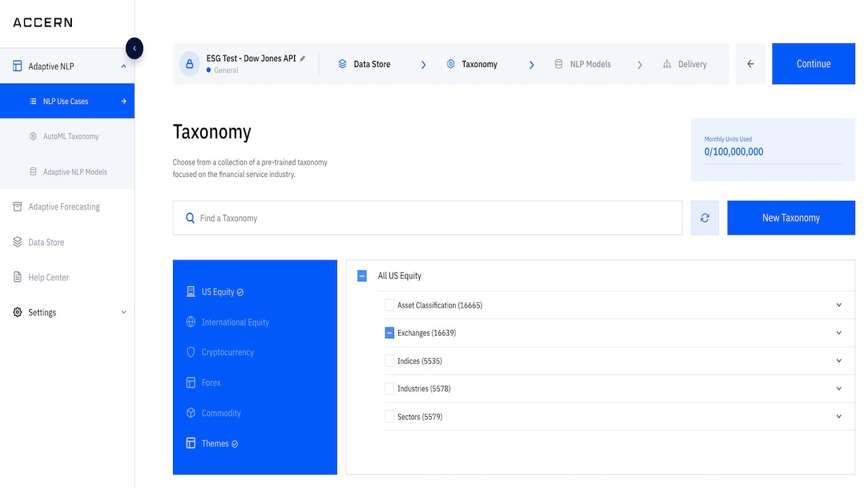868x488 pixels.
Task: Click the magnifier icon in the search field
Action: pos(191,218)
